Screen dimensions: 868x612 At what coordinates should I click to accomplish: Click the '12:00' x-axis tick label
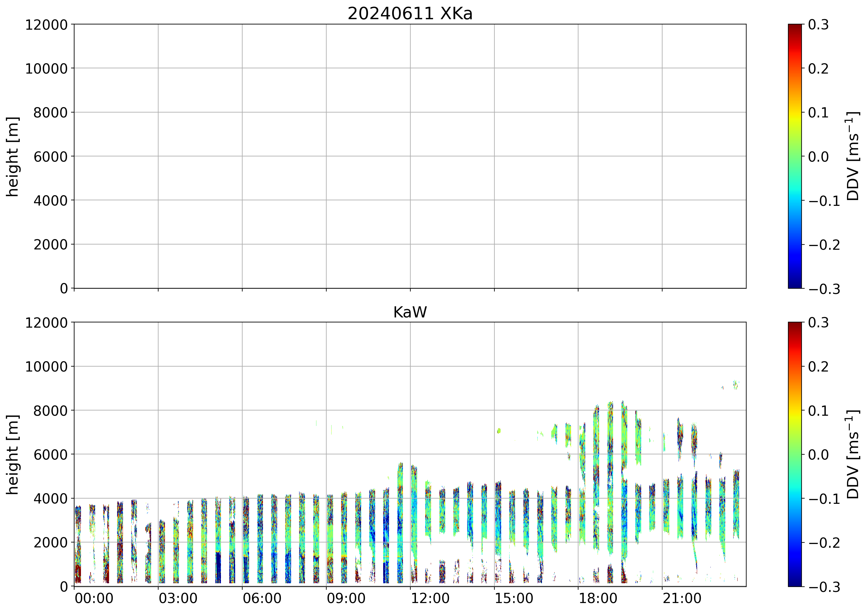(430, 598)
